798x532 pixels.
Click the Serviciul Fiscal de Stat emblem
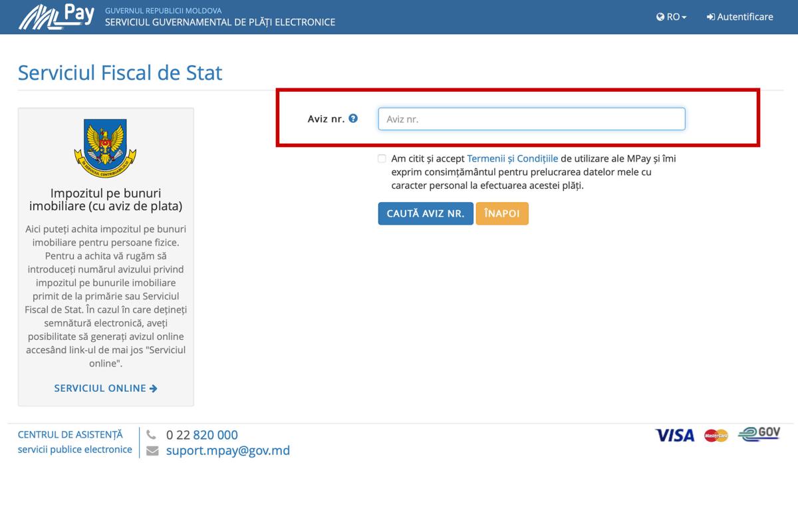pyautogui.click(x=106, y=148)
